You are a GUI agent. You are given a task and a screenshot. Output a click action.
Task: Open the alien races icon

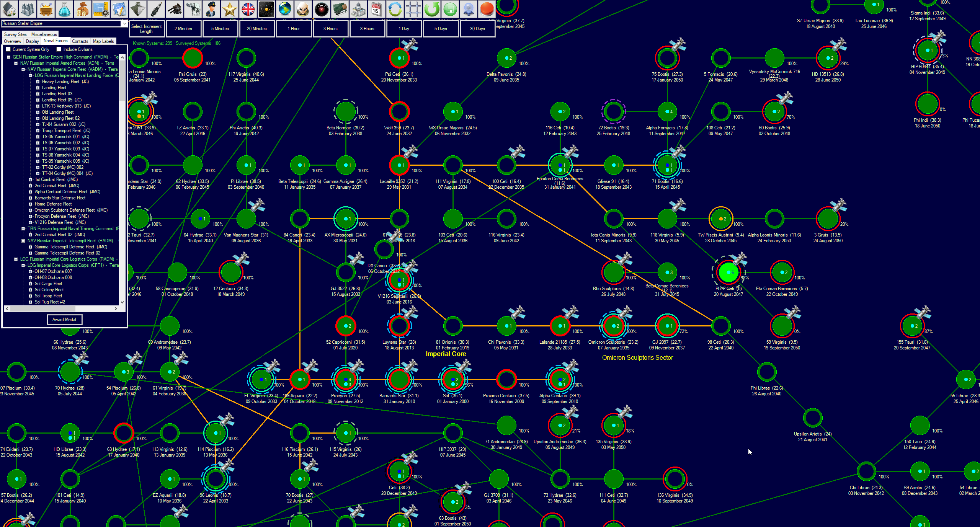coord(303,9)
